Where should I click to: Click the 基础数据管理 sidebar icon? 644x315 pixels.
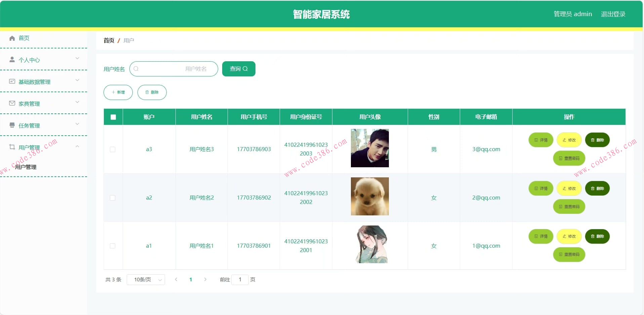pyautogui.click(x=12, y=81)
